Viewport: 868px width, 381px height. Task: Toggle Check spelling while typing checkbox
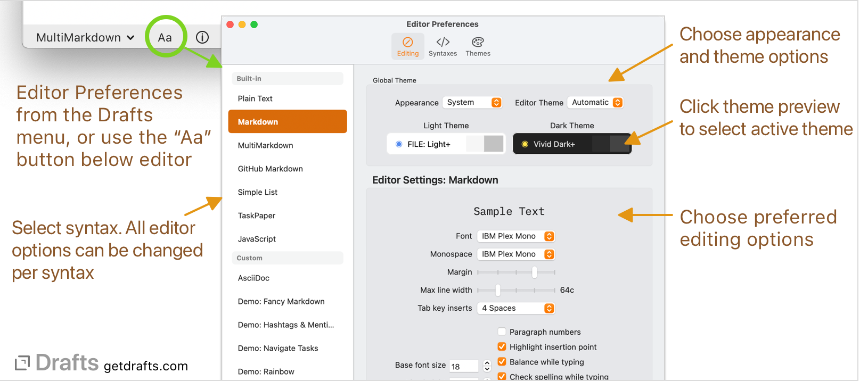pyautogui.click(x=502, y=376)
